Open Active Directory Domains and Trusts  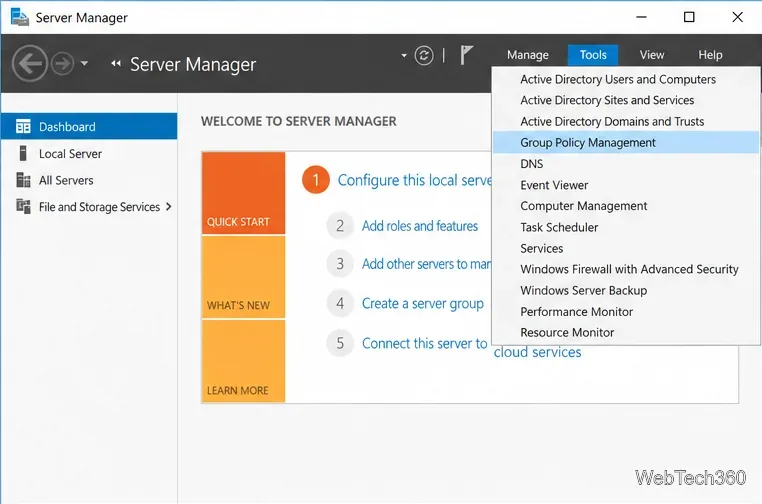pos(626,122)
